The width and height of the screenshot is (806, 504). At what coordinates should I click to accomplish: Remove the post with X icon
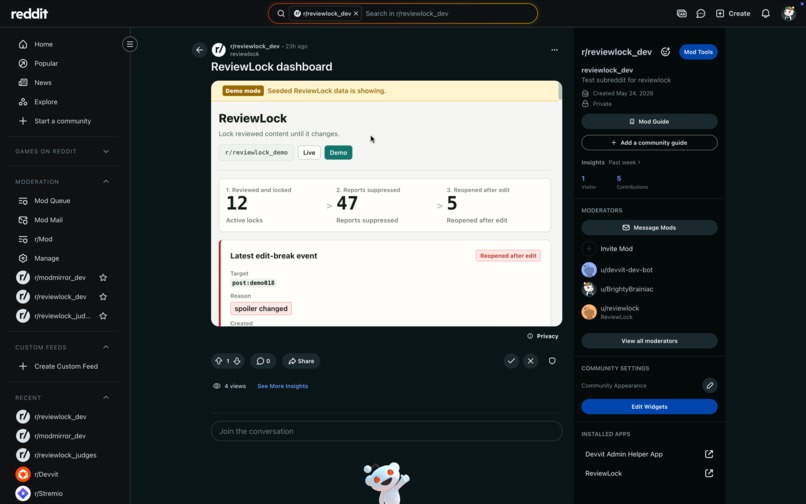(530, 361)
